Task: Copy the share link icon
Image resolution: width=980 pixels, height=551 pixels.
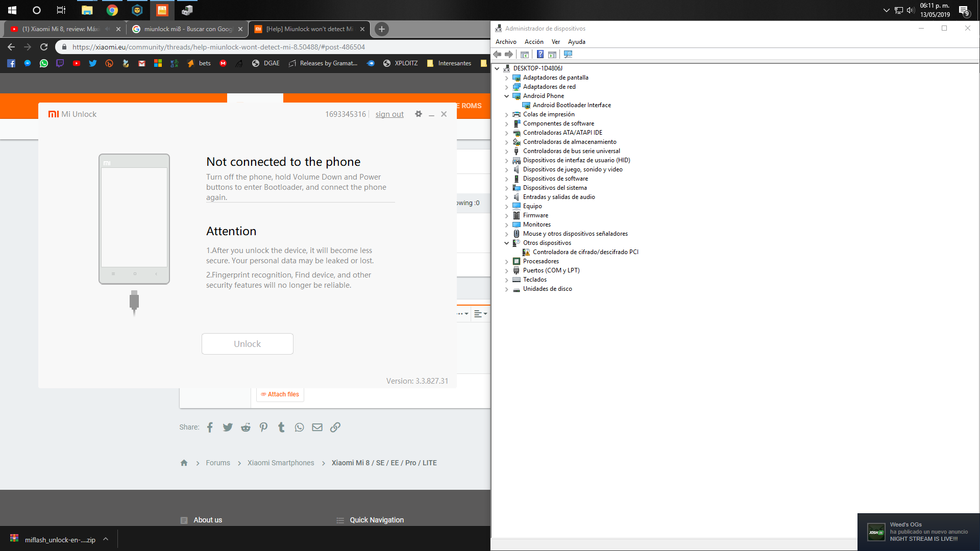Action: [x=335, y=428]
